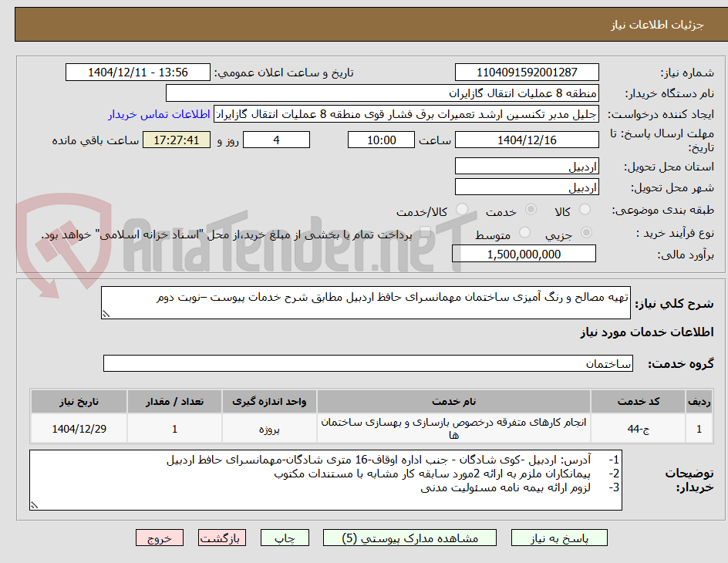Image resolution: width=728 pixels, height=563 pixels.
Task: Click resize grip of شرح کلی نیاز box
Action: click(106, 314)
